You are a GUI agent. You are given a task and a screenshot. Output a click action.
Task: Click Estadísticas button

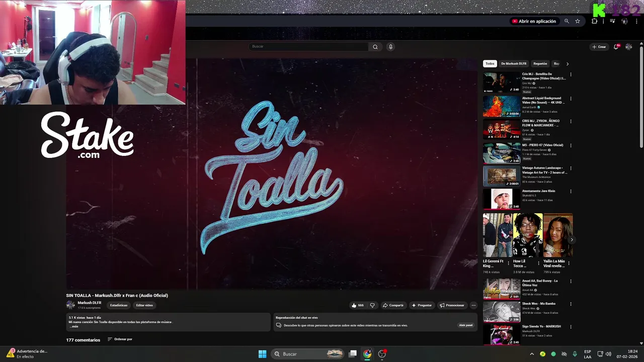119,305
